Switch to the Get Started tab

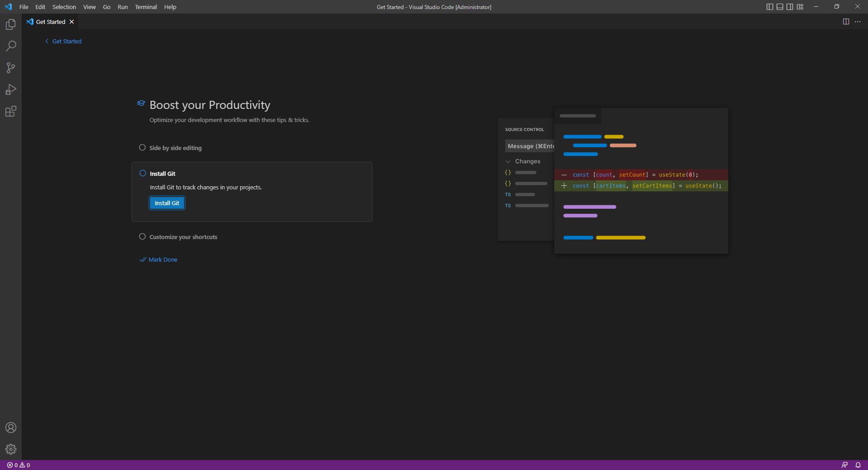(x=50, y=22)
